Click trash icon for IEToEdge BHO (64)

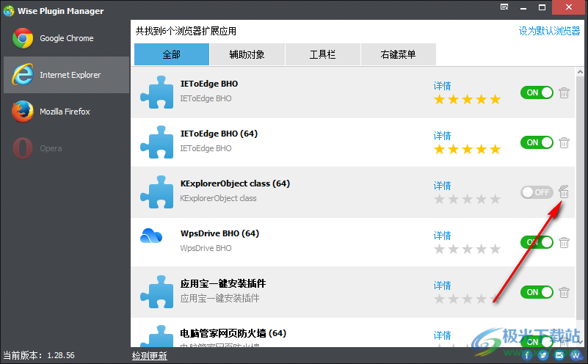pos(564,142)
